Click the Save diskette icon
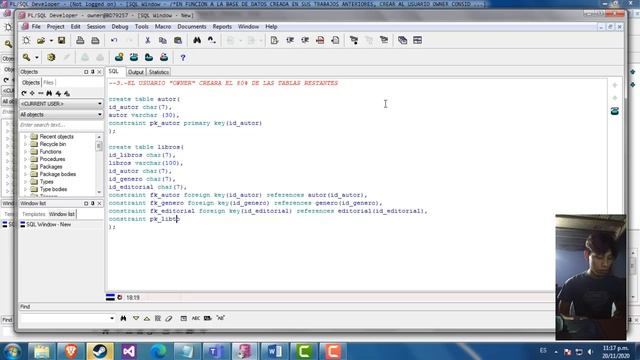The image size is (640, 360). pos(61,40)
